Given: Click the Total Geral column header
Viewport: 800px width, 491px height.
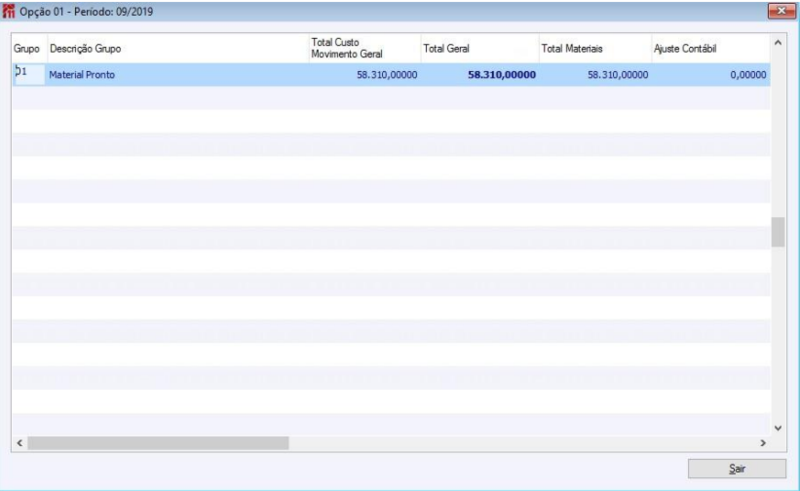Looking at the screenshot, I should 480,48.
